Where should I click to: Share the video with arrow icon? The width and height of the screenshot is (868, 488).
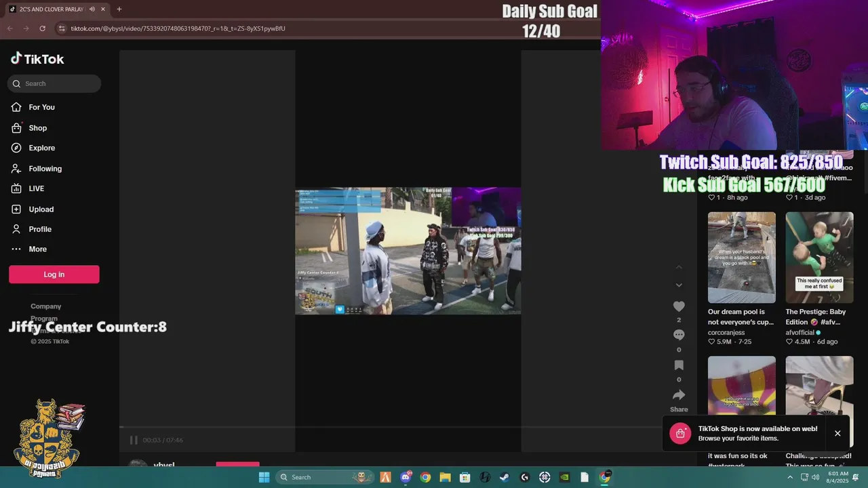679,395
